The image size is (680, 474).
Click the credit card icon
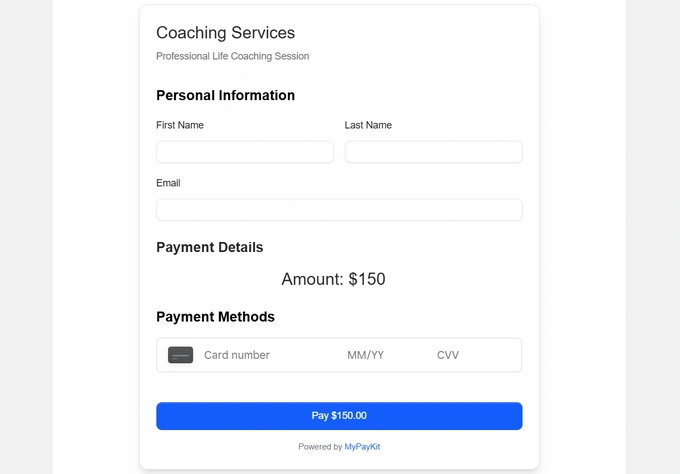click(x=180, y=355)
